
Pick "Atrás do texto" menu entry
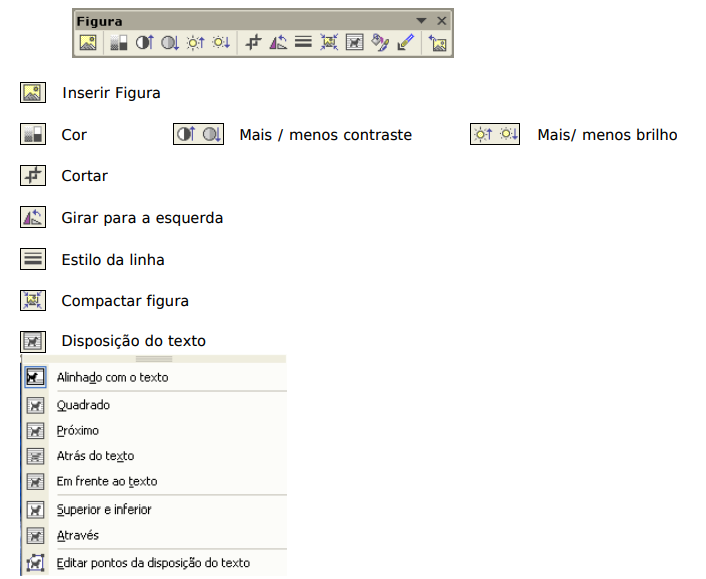pos(95,456)
